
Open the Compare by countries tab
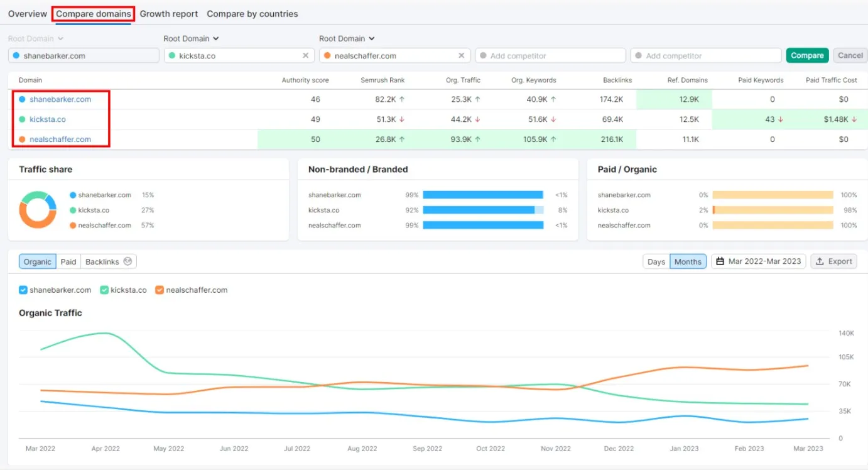tap(252, 14)
